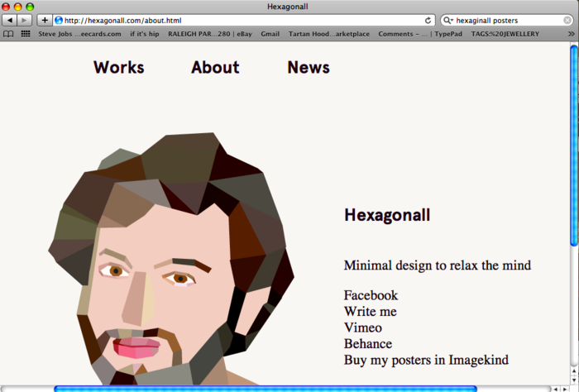
Task: Close the window with the red button
Action: tap(6, 7)
